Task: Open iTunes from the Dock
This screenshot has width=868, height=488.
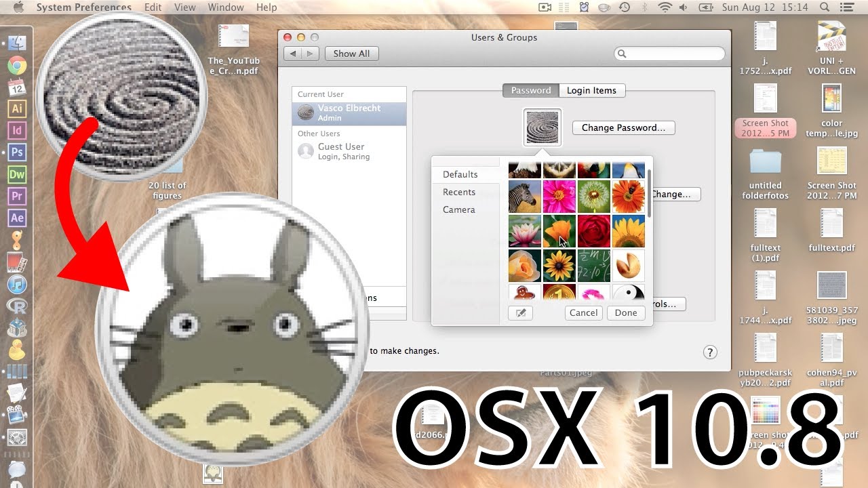Action: click(x=17, y=284)
